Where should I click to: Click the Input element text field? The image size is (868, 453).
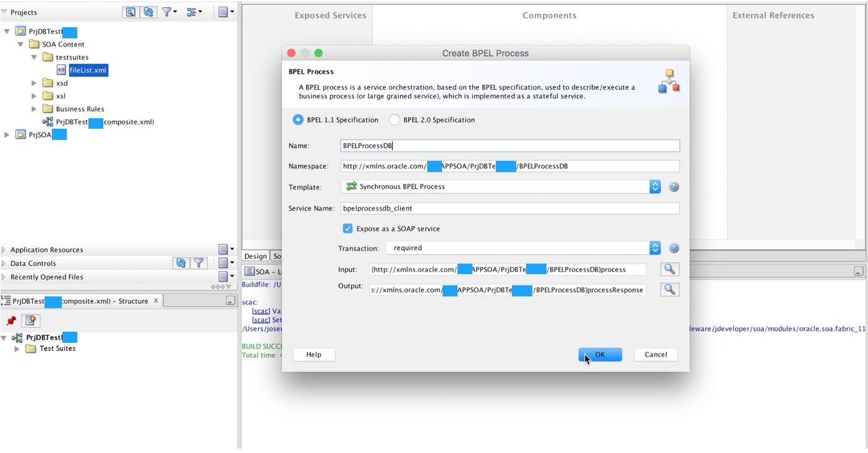508,269
